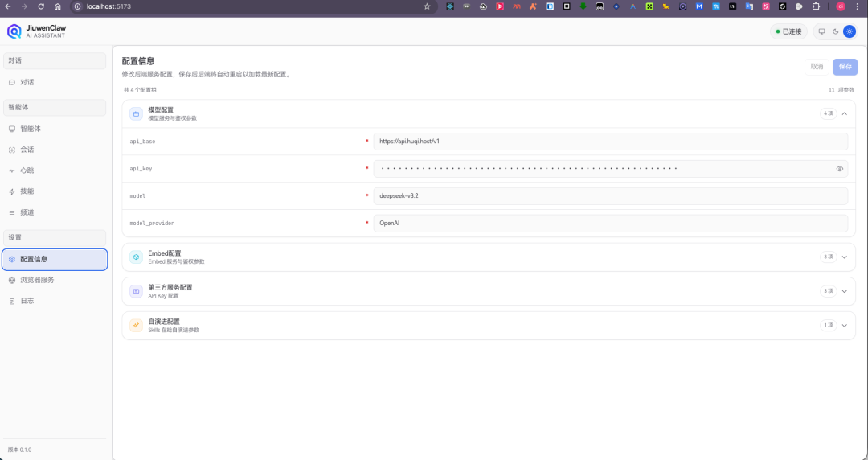The height and width of the screenshot is (460, 868).
Task: Click the list icon beside 频道
Action: coord(12,213)
